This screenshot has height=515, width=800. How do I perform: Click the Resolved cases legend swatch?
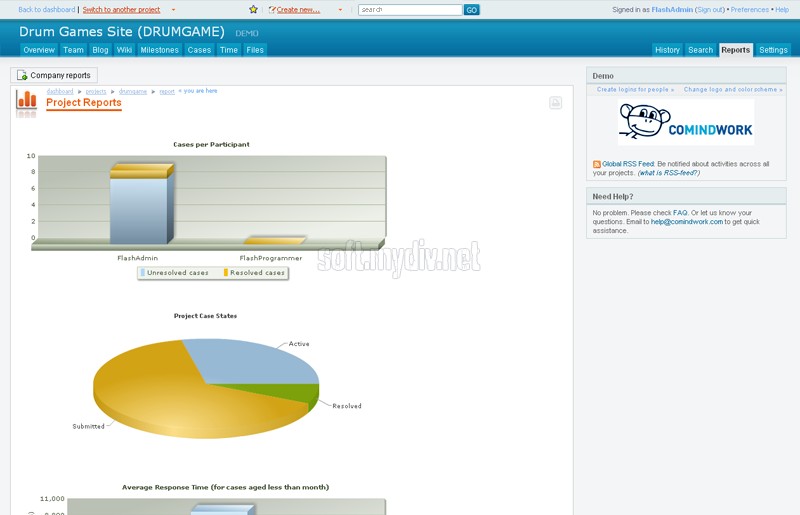tap(226, 273)
